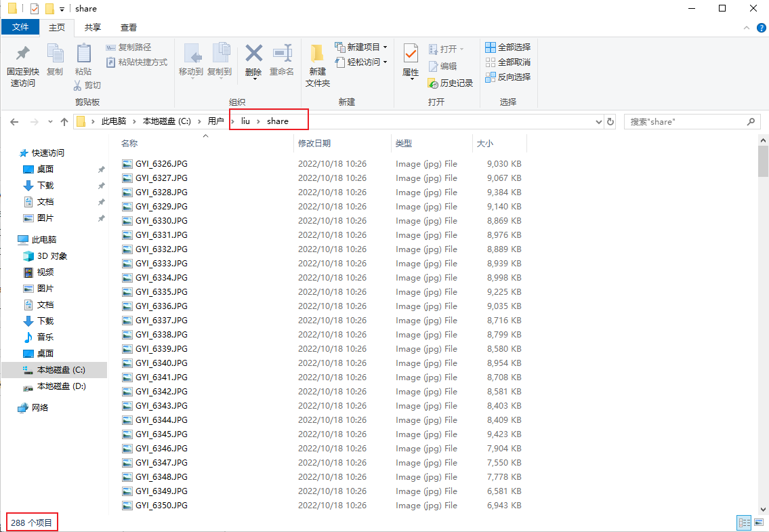Sort by Date modified (修改日期) header
Image resolution: width=769 pixels, height=532 pixels.
(x=314, y=143)
